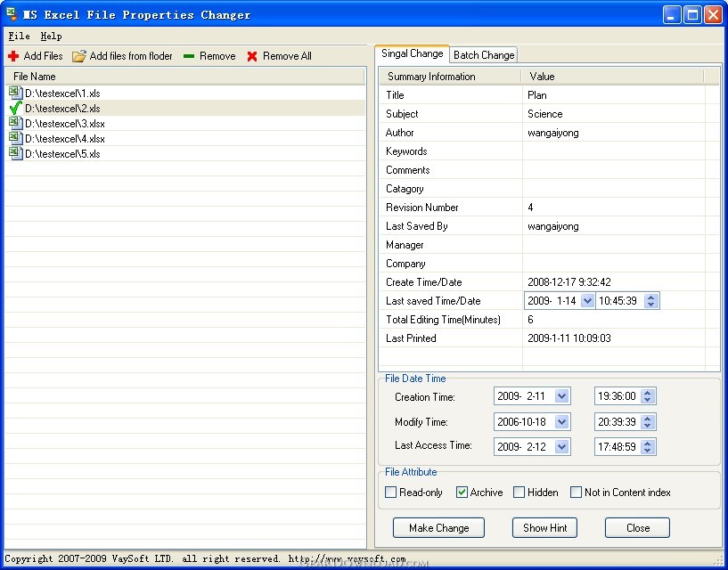Select the Excel icon for 3.xlsx
728x570 pixels.
[15, 123]
